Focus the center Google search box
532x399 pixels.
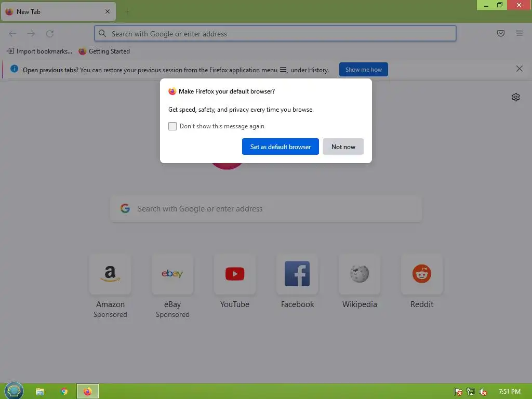point(266,209)
